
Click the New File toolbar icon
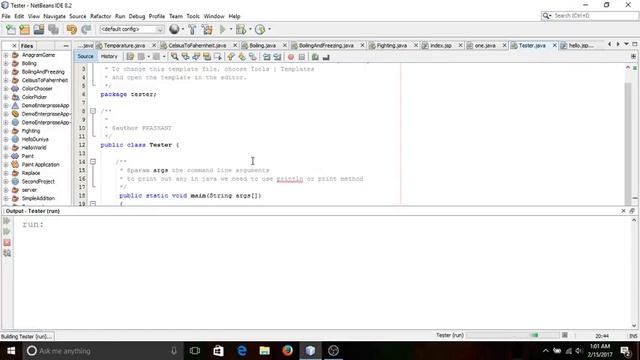[x=11, y=29]
